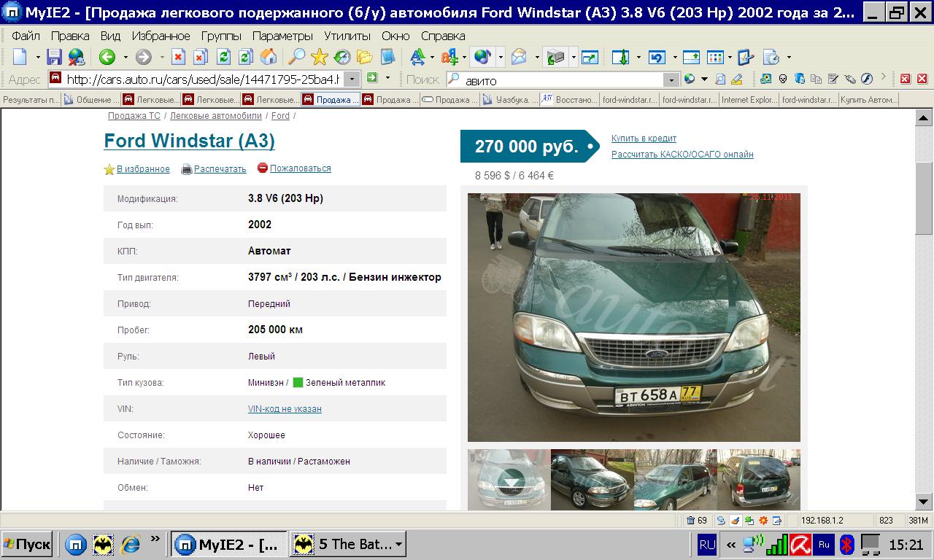Viewport: 934px width, 560px height.
Task: Expand the Back button history arrow
Action: [125, 57]
